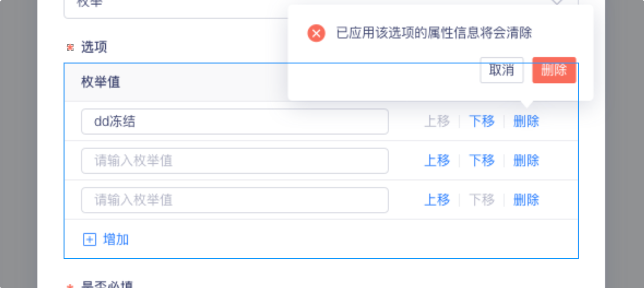
Task: Move the dd冻结 row down using 下移
Action: click(x=482, y=121)
